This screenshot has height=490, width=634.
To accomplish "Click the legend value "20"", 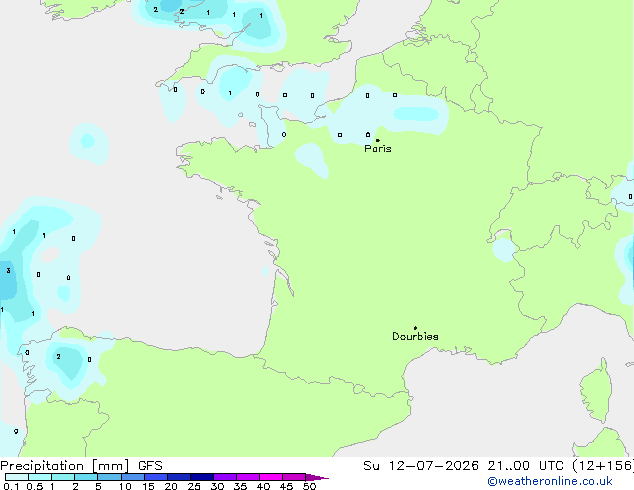I will pyautogui.click(x=171, y=486).
